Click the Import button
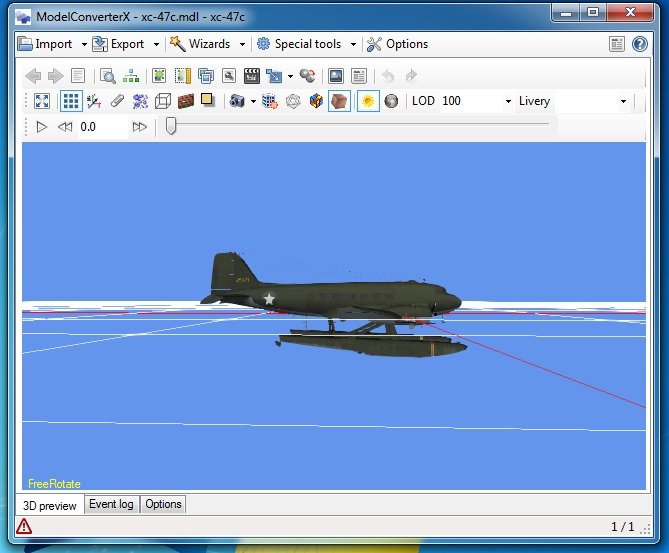Screen dimensions: 669x553 tap(46, 44)
